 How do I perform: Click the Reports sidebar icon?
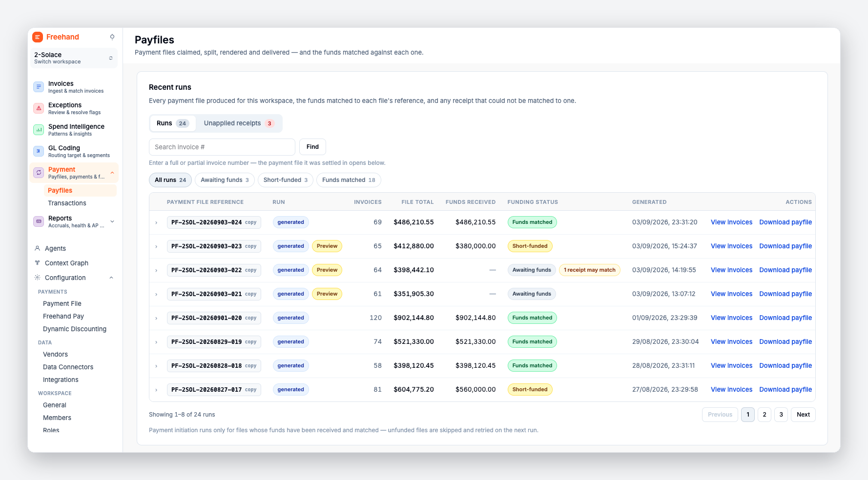[39, 221]
